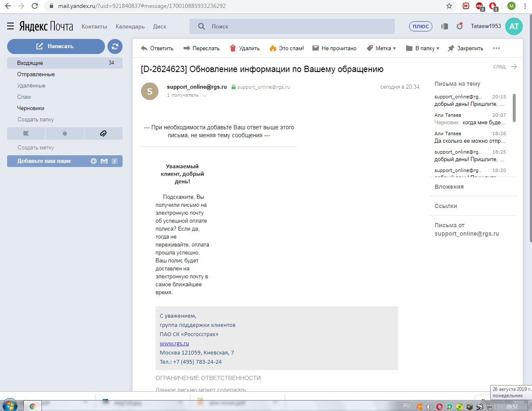
Task: Open the three-dots more actions menu
Action: [496, 48]
